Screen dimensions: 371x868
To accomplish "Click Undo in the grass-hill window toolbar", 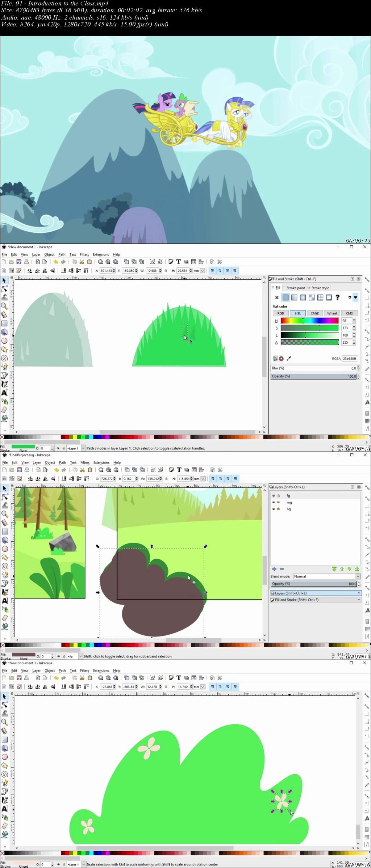I will point(56,262).
